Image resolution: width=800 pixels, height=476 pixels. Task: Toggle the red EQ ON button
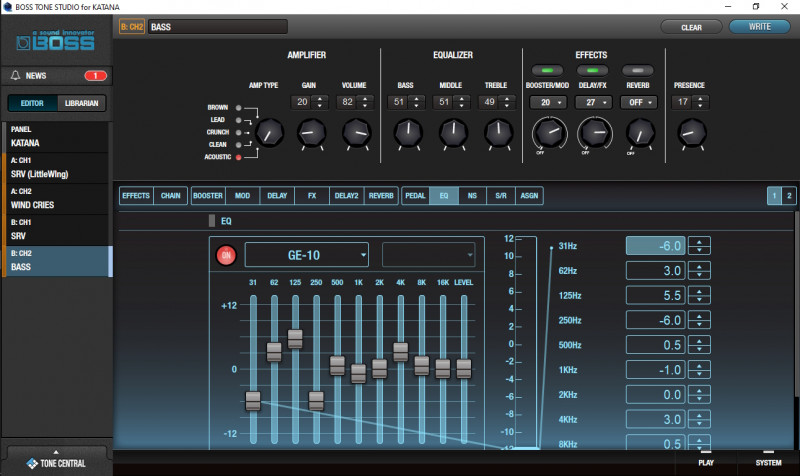click(x=225, y=255)
